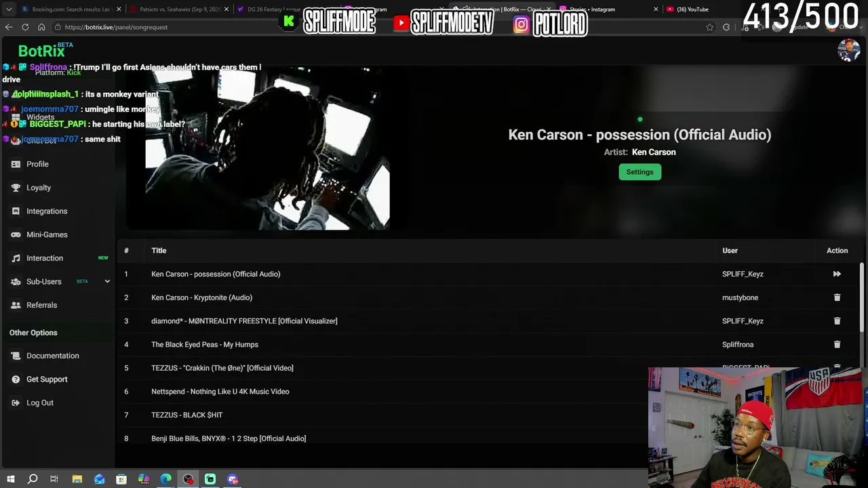Select the Interaction music note icon
The height and width of the screenshot is (488, 868).
pos(16,258)
